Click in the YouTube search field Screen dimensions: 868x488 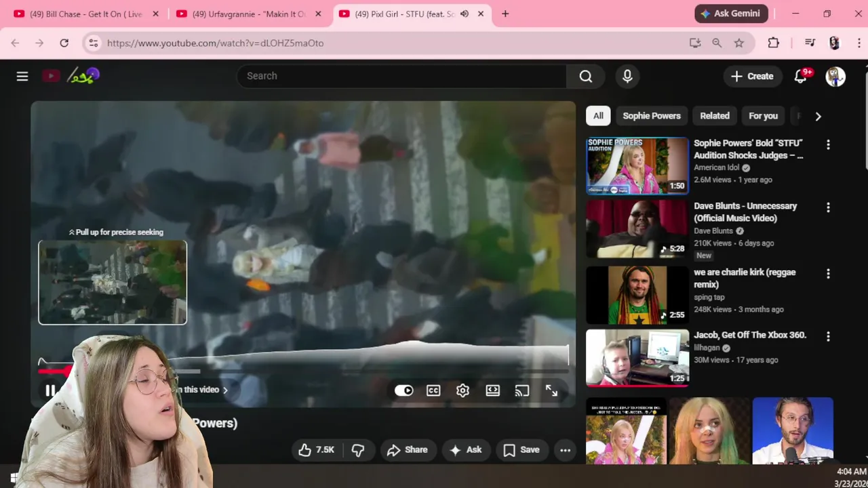(401, 76)
